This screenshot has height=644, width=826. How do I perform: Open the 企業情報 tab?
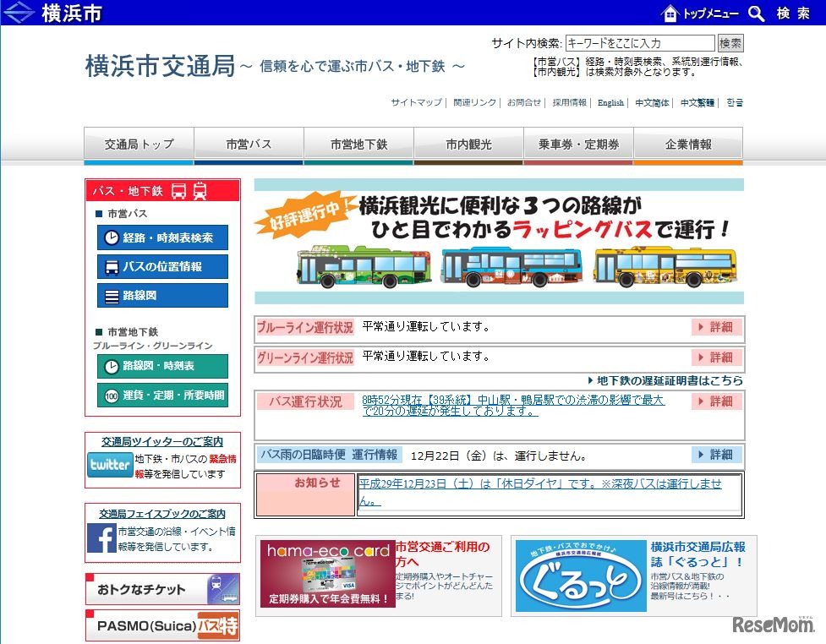[x=688, y=144]
